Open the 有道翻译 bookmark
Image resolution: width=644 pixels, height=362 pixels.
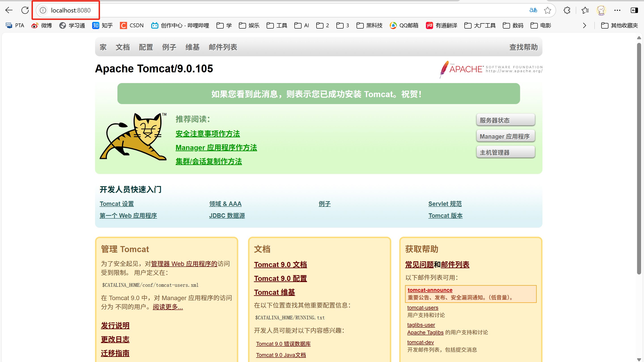tap(442, 25)
